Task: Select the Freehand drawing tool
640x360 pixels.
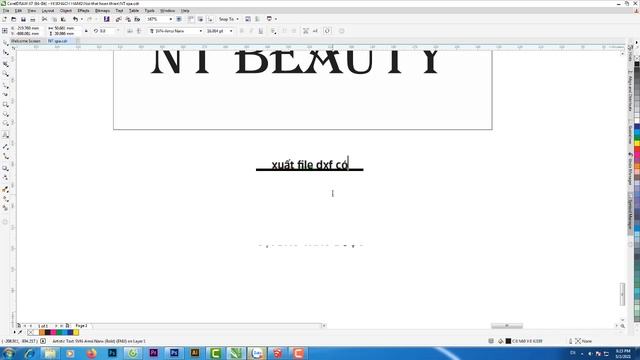Action: [5, 85]
